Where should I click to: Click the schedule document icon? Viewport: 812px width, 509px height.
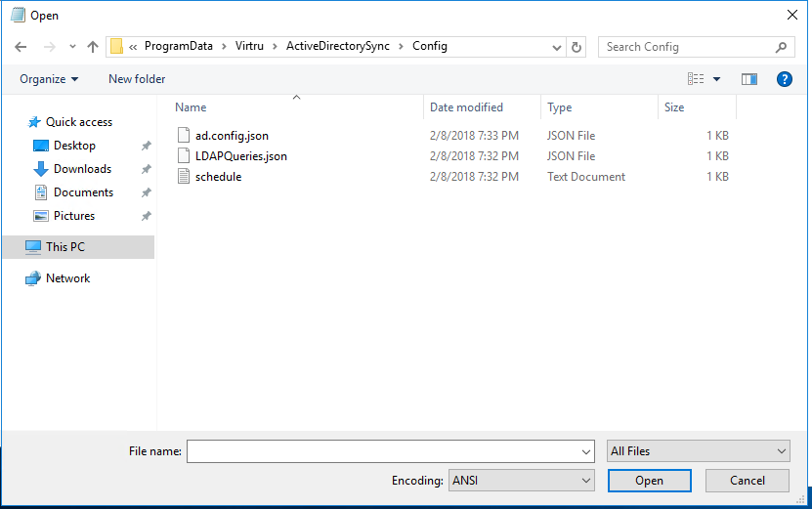[x=184, y=177]
